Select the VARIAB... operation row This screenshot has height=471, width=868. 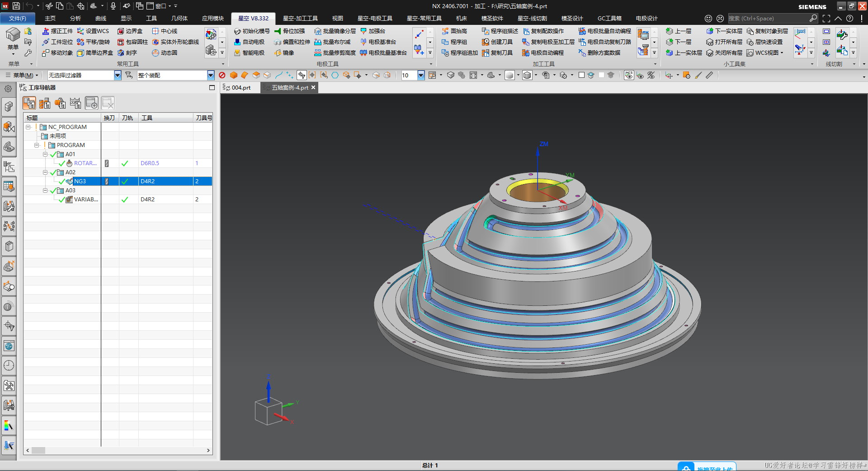pyautogui.click(x=118, y=199)
